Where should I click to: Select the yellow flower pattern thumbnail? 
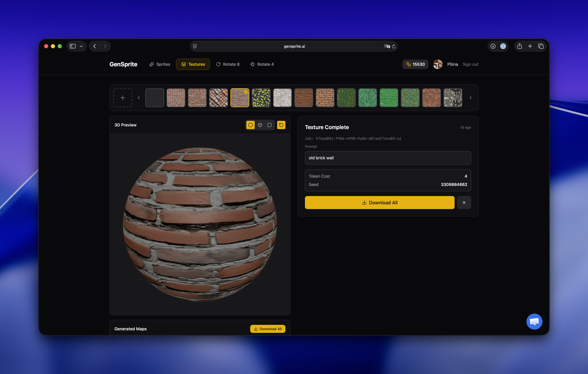pyautogui.click(x=261, y=98)
